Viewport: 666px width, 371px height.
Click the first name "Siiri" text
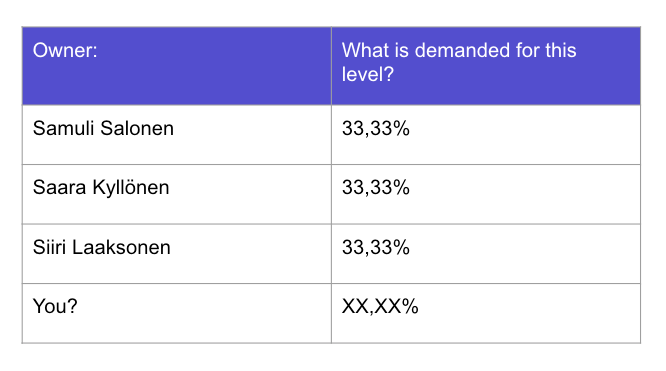click(x=49, y=247)
